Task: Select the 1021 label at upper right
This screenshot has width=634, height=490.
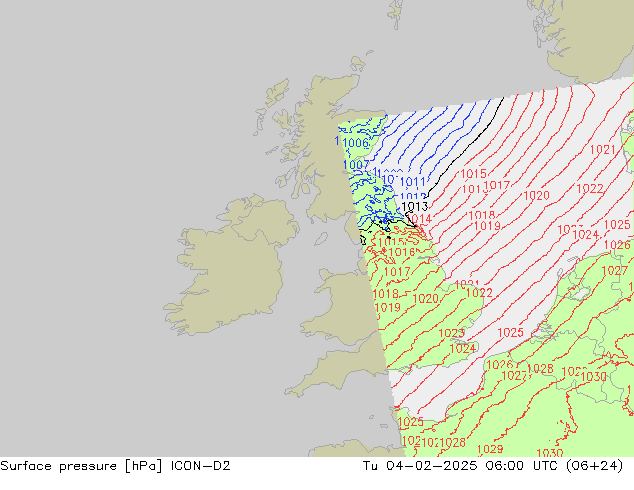Action: coord(602,150)
